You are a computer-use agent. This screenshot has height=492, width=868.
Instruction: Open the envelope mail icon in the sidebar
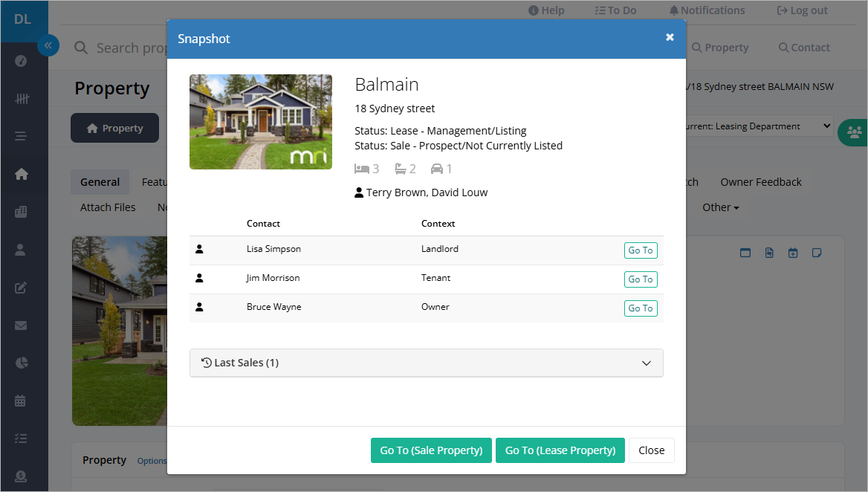pos(21,326)
